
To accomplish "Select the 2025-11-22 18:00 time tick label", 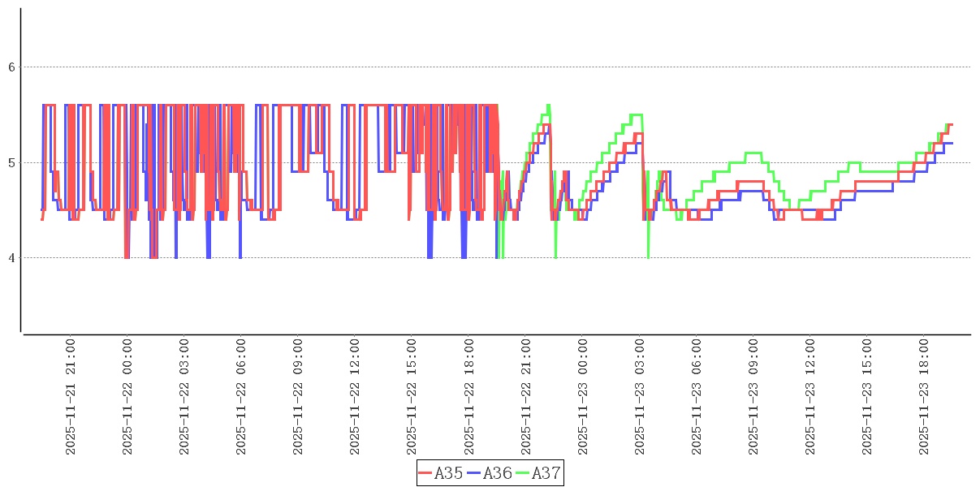I will click(x=468, y=397).
